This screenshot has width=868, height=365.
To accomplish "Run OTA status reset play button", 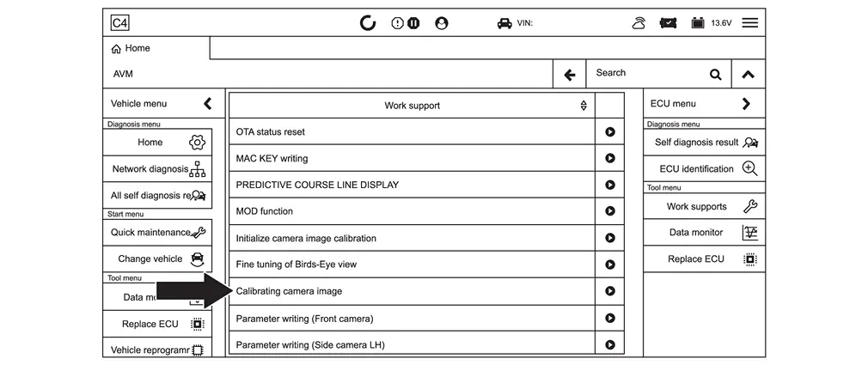I will coord(609,132).
